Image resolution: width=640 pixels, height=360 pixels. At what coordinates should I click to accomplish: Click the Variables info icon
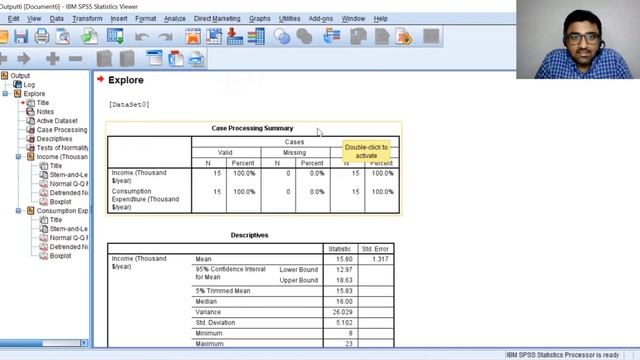coord(256,36)
